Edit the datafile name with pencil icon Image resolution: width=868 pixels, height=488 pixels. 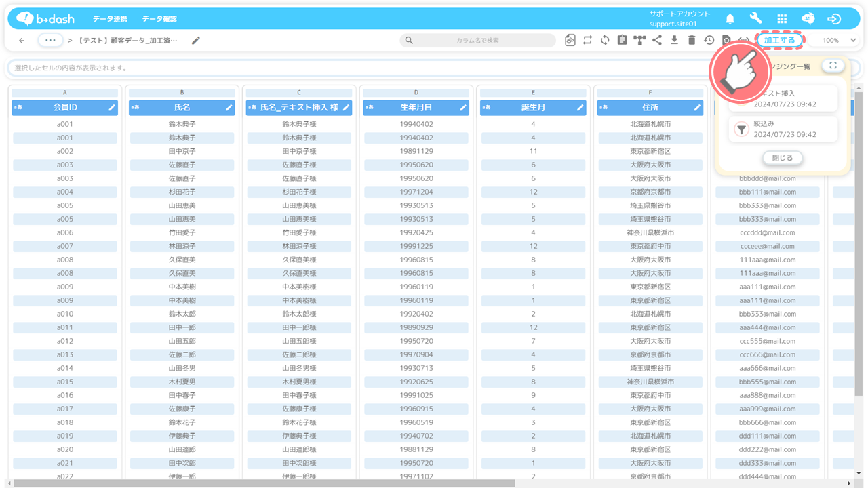(x=195, y=41)
